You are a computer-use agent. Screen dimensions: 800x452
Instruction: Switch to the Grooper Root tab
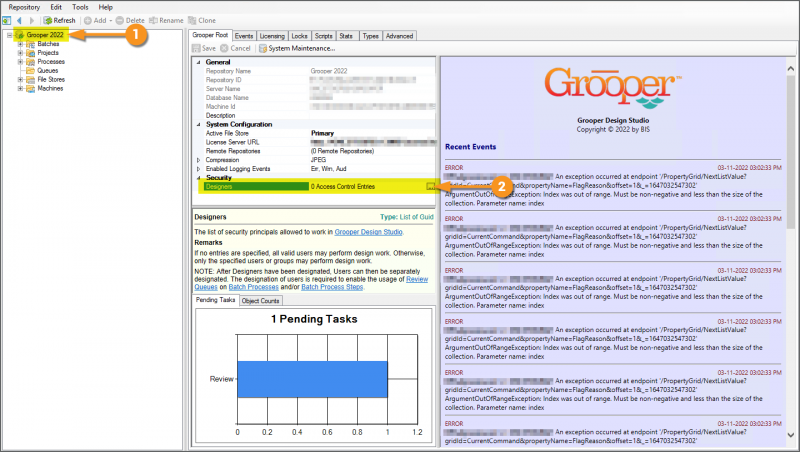pyautogui.click(x=210, y=35)
